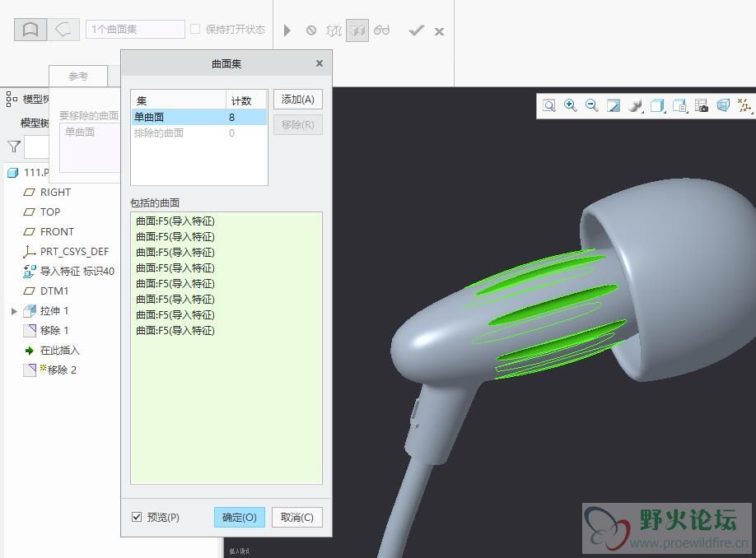Select 移除 2 feature
756x558 pixels.
pyautogui.click(x=62, y=370)
